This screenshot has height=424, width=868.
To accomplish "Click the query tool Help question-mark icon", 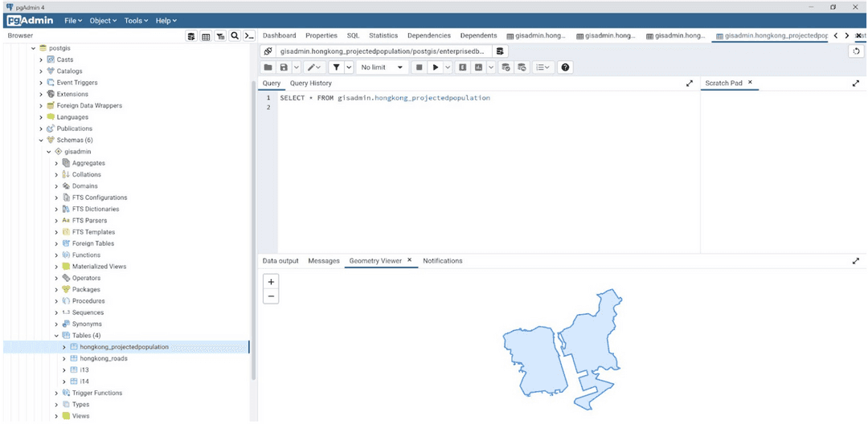I will tap(565, 67).
